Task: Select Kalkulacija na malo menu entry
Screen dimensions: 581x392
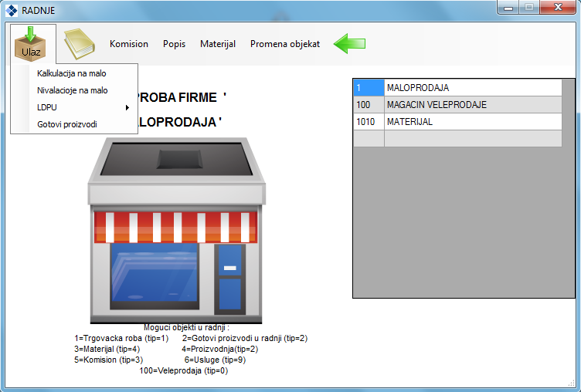Action: pyautogui.click(x=72, y=73)
